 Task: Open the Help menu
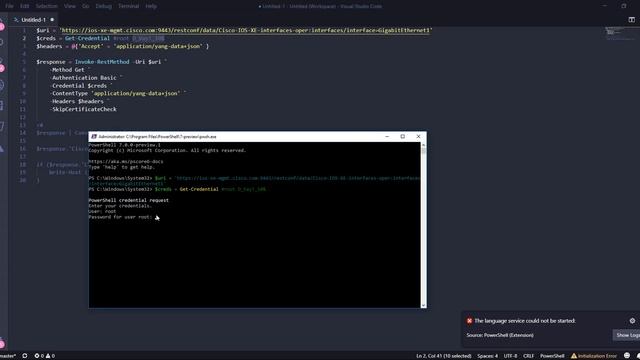tap(151, 6)
